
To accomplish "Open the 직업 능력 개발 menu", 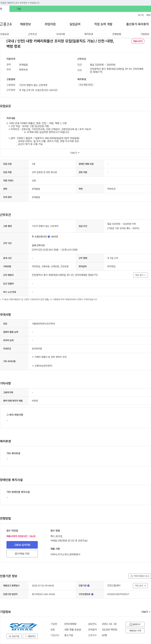I will pos(103,24).
